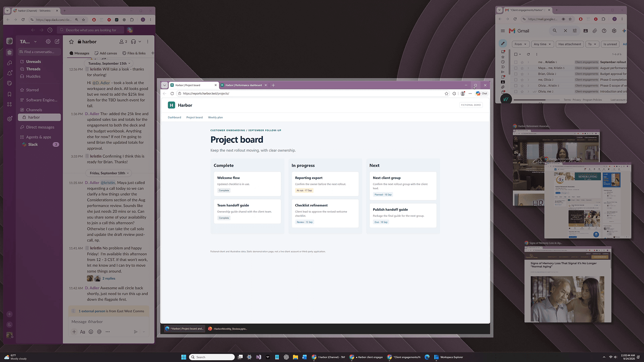Viewport: 644px width, 362px height.
Task: Open the Messages tab in harbor channel
Action: point(79,53)
